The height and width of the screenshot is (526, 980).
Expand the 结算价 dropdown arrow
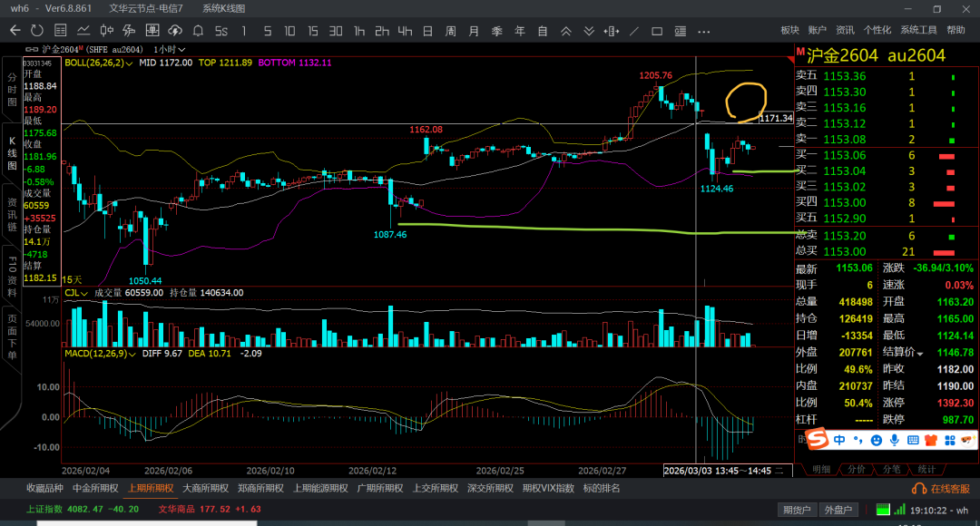tap(920, 354)
